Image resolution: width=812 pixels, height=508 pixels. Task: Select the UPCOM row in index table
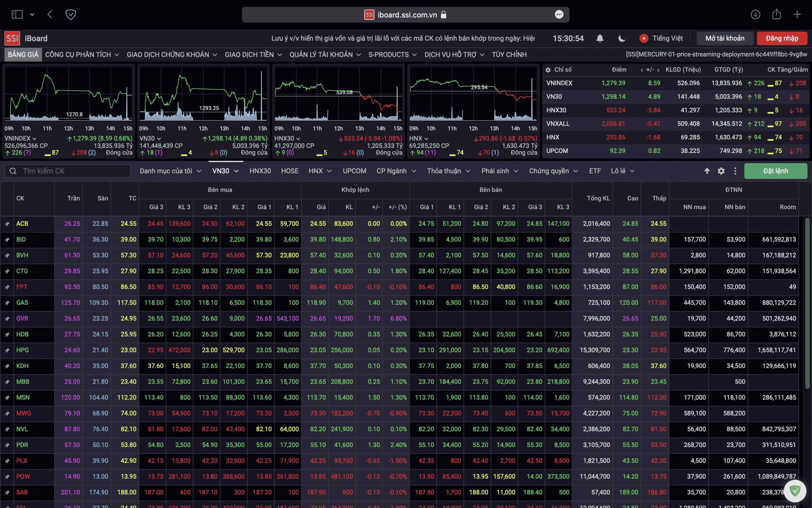point(675,151)
